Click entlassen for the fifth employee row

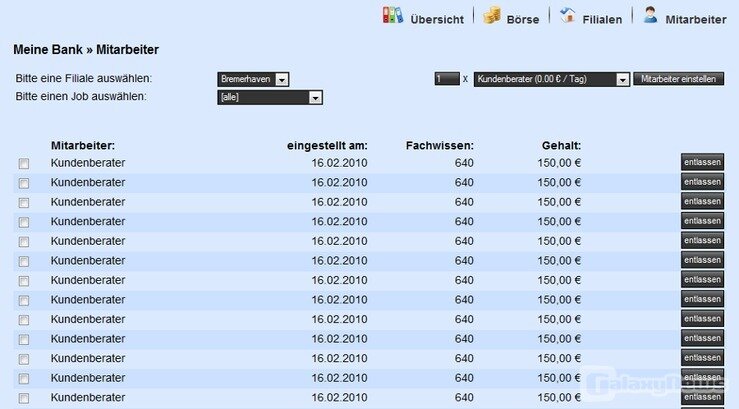(x=702, y=240)
